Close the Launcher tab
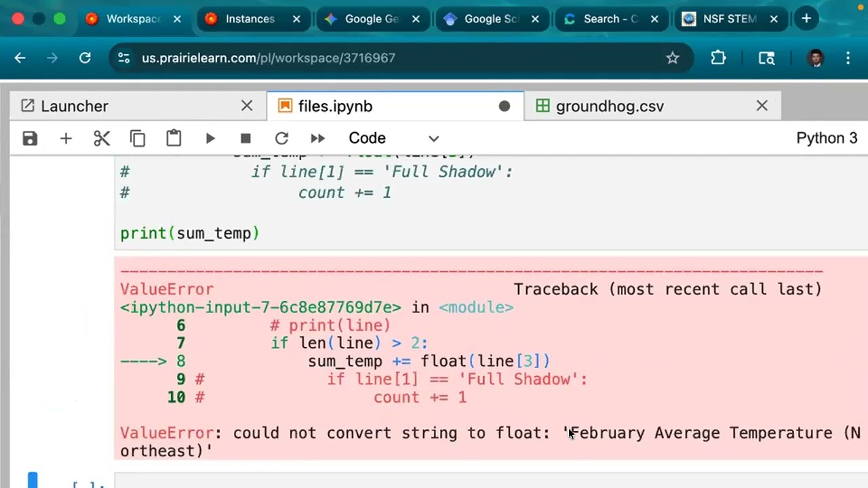The height and width of the screenshot is (488, 868). 247,106
